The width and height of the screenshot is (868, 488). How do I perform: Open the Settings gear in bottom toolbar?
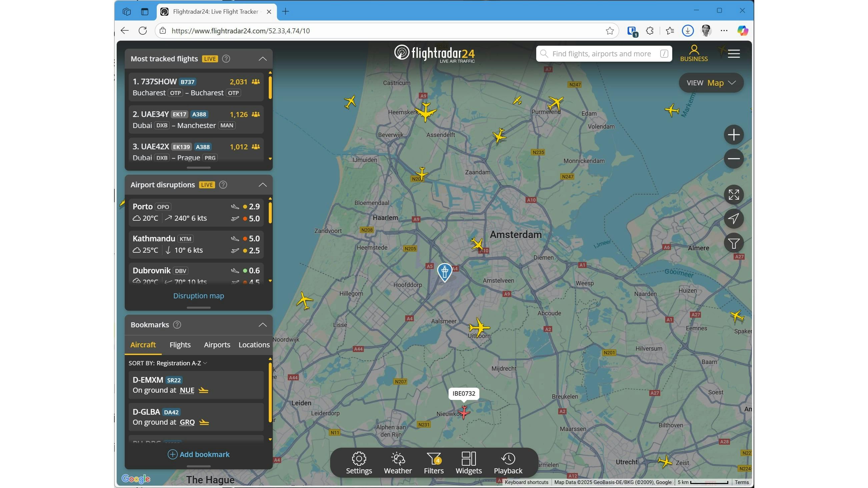click(358, 463)
